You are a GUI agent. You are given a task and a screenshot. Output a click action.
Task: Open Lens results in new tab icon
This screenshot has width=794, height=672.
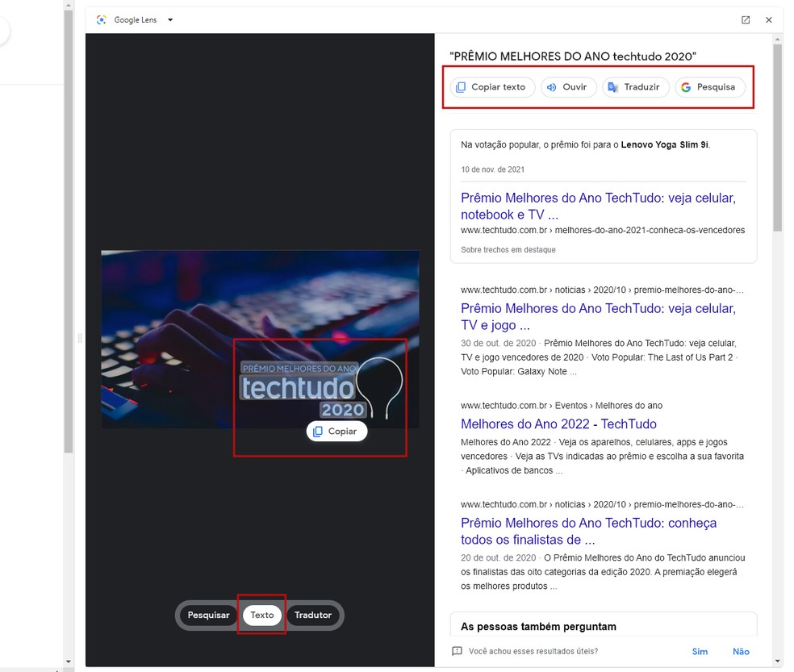point(746,19)
